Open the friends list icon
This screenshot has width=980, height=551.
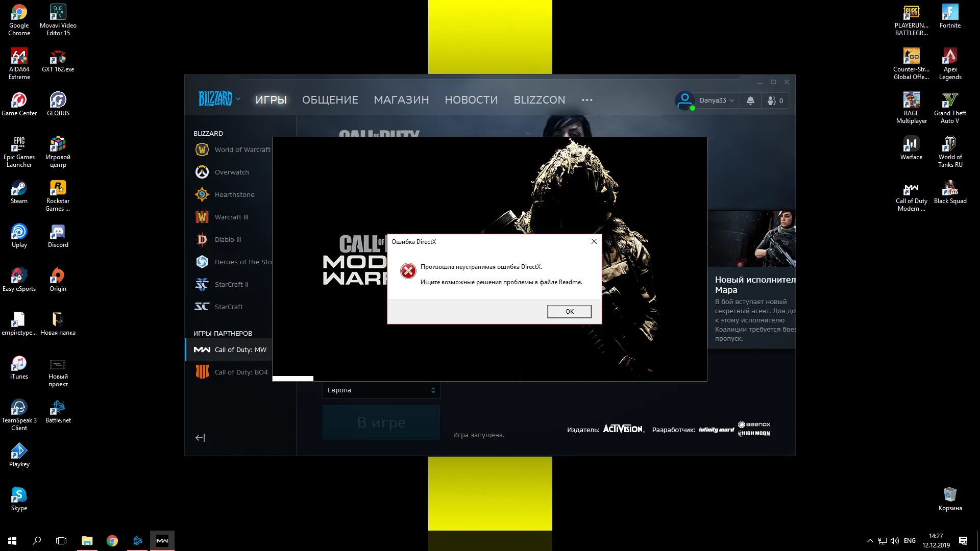coord(775,101)
